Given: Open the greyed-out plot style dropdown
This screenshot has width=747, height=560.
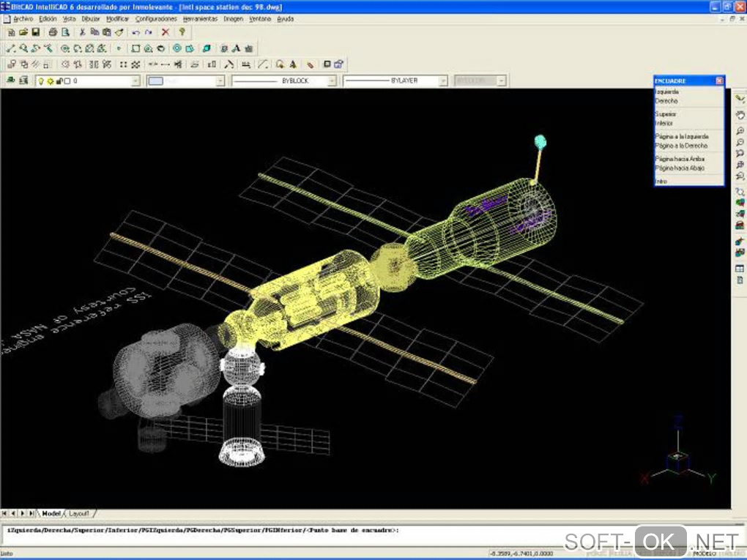Looking at the screenshot, I should 501,81.
